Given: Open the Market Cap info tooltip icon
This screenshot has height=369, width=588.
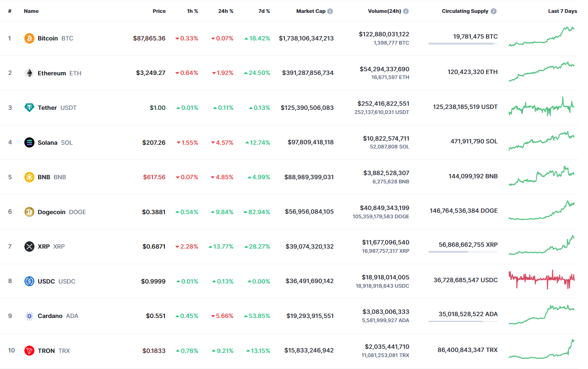Looking at the screenshot, I should click(x=330, y=11).
